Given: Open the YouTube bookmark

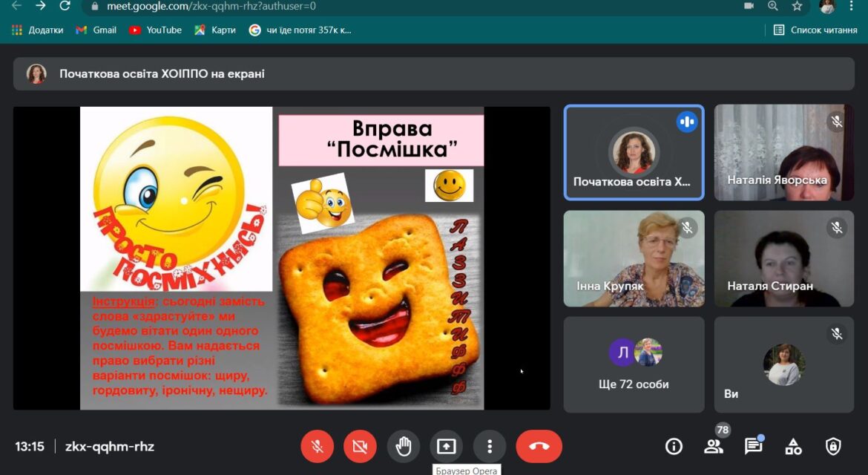Looking at the screenshot, I should pos(156,30).
